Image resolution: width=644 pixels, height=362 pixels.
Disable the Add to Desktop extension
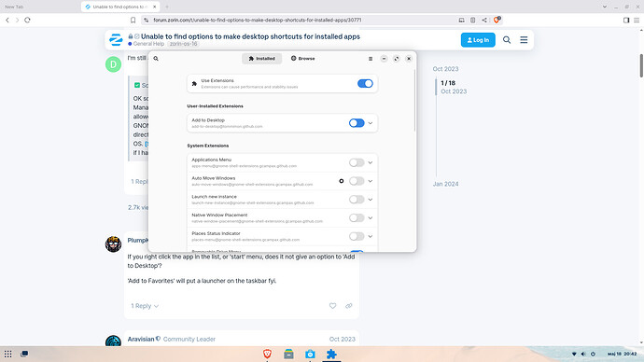357,123
